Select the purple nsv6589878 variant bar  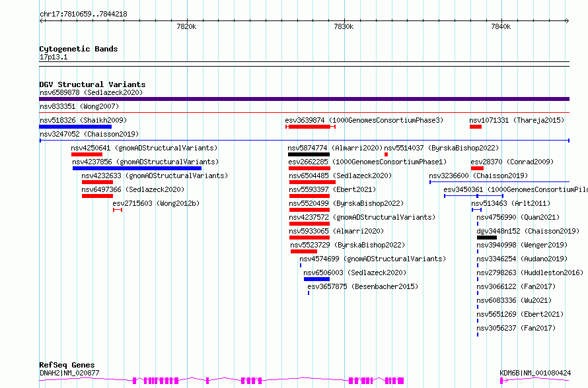click(x=304, y=99)
